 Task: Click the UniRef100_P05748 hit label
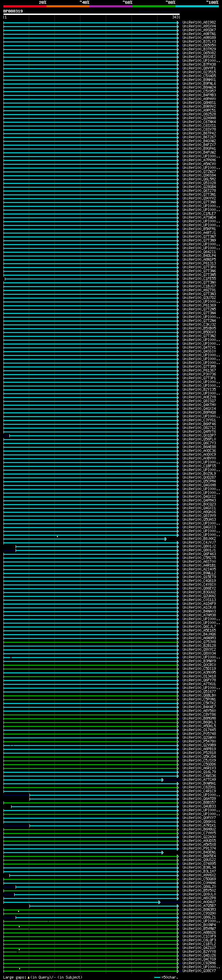[199, 734]
